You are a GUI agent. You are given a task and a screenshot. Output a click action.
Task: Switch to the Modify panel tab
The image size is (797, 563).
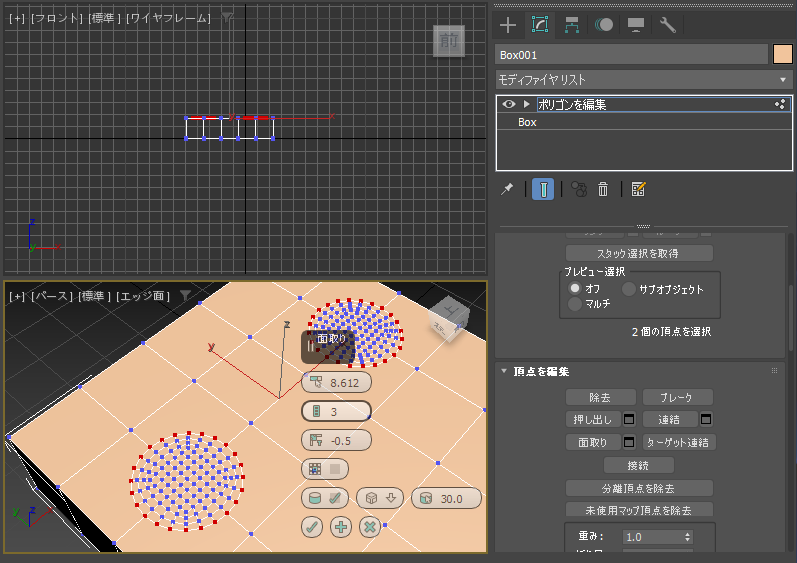540,25
